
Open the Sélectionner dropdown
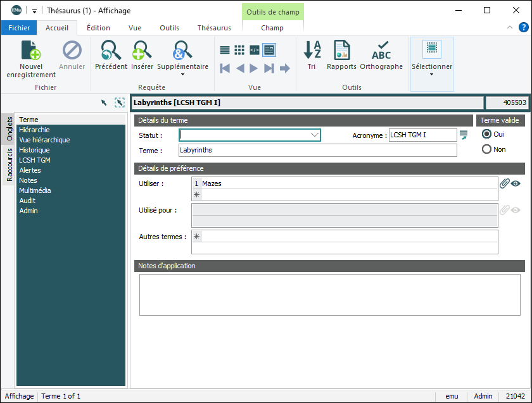coord(432,74)
